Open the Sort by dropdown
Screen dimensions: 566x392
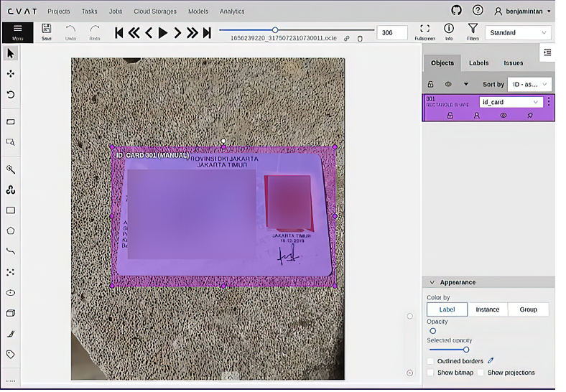529,85
